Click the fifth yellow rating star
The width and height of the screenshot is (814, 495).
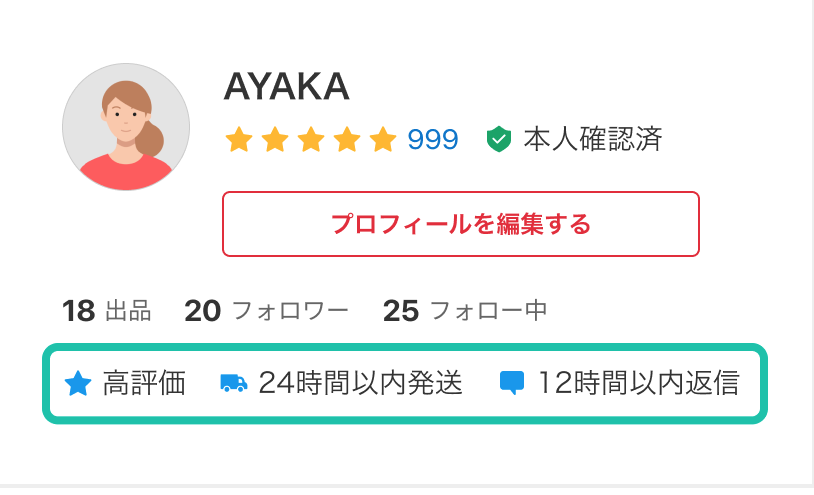(383, 139)
